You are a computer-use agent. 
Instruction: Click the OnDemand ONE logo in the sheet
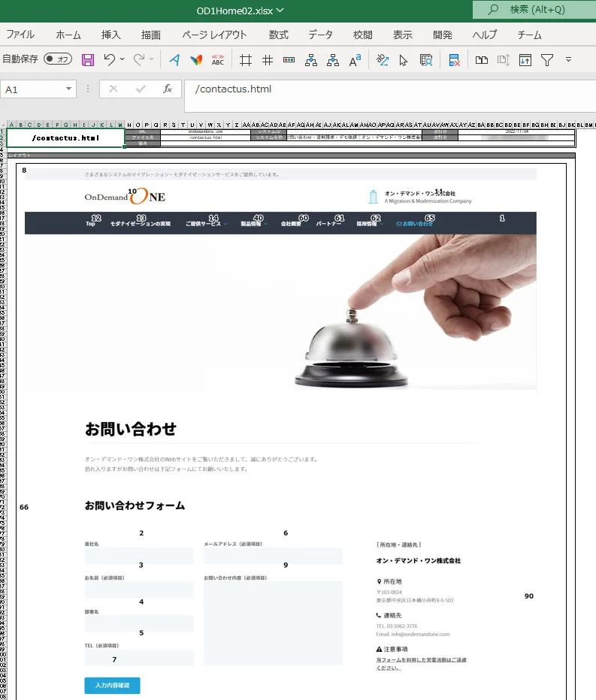pyautogui.click(x=125, y=196)
